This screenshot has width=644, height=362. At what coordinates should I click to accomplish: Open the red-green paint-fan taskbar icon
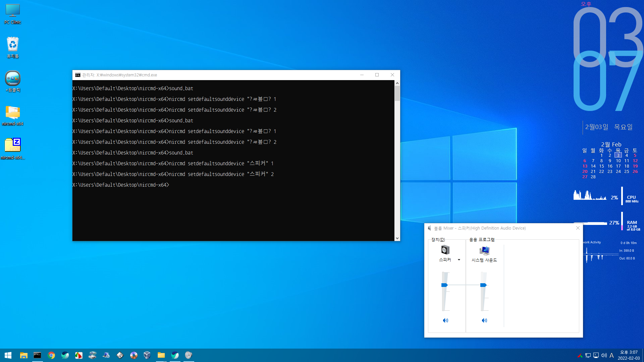(x=79, y=355)
